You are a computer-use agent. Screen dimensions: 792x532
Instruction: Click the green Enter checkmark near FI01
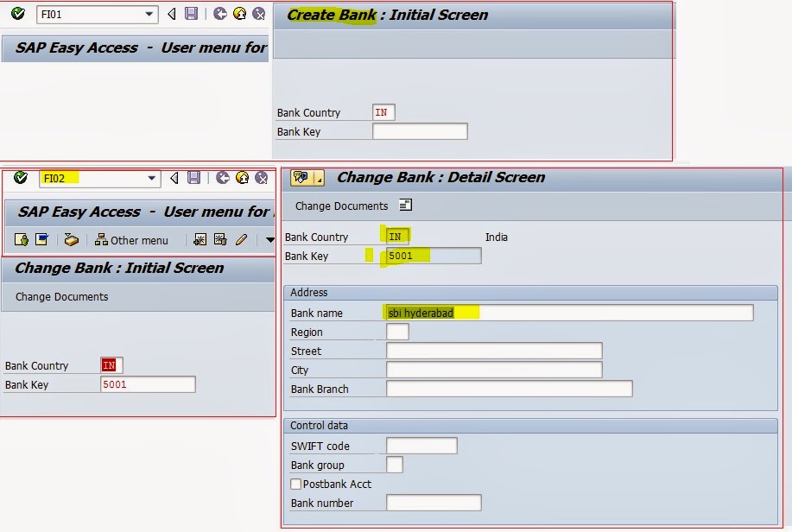point(17,13)
